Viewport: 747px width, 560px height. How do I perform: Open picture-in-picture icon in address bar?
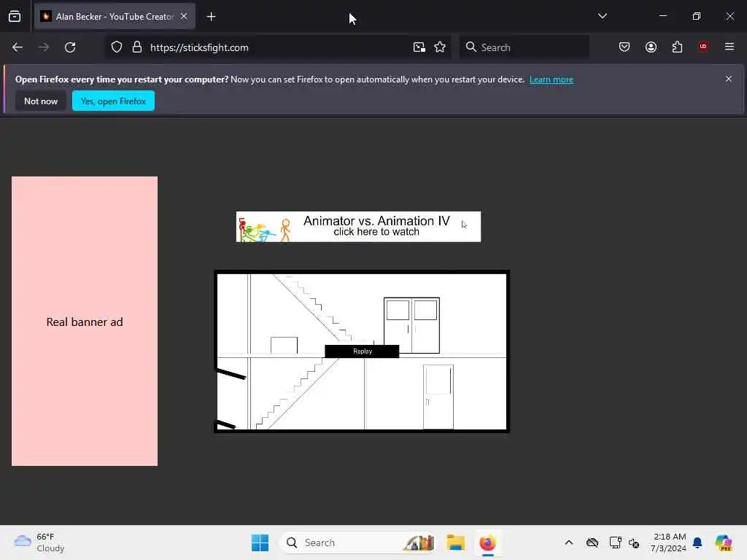click(419, 47)
